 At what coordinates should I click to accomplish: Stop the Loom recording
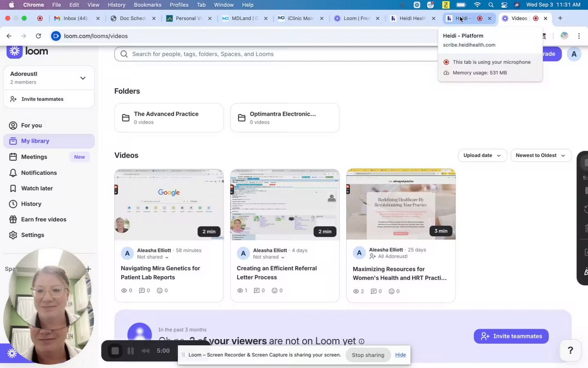coord(115,351)
